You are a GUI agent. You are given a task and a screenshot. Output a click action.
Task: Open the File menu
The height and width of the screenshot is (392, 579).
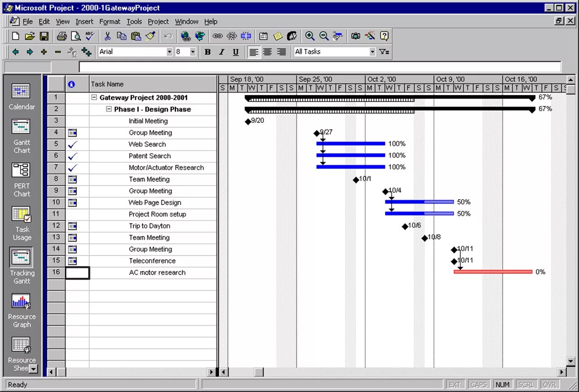(27, 22)
